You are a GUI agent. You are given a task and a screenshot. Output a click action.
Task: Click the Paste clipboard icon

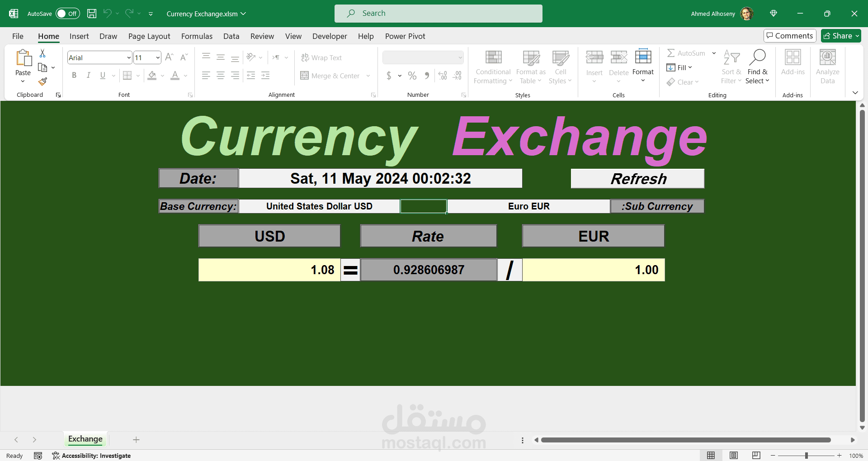[23, 58]
